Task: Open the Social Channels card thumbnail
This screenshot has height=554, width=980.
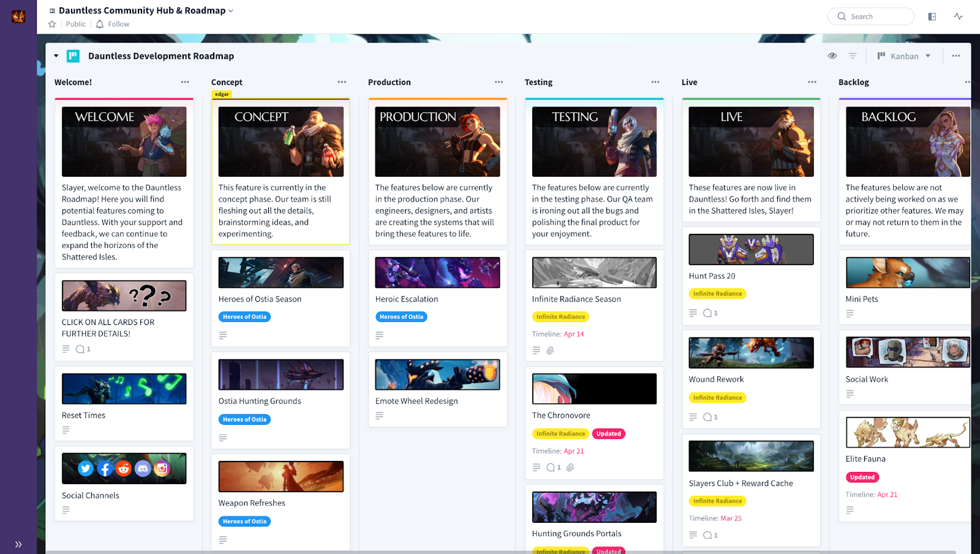Action: coord(124,469)
